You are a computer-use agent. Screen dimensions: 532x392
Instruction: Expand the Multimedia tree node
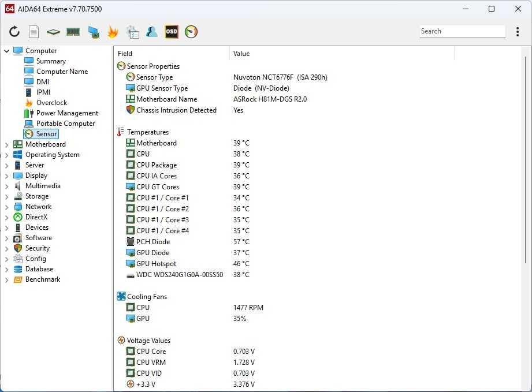(x=6, y=186)
